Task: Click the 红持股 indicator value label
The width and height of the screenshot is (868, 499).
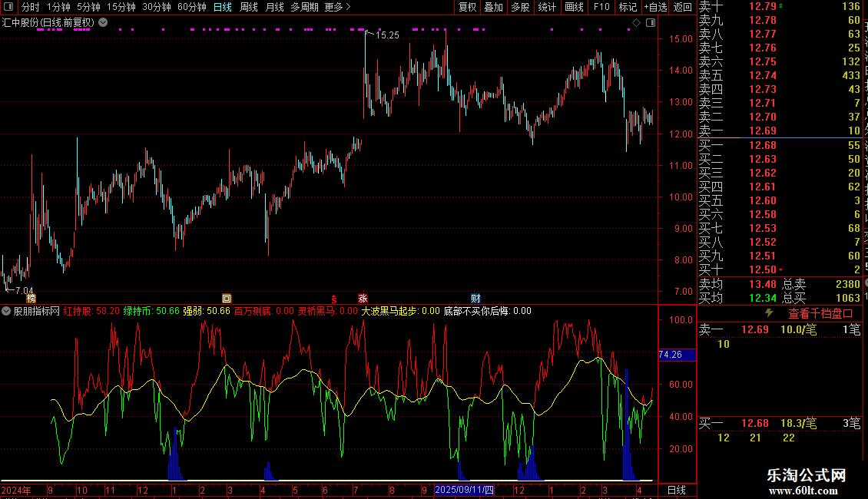Action: tap(91, 311)
